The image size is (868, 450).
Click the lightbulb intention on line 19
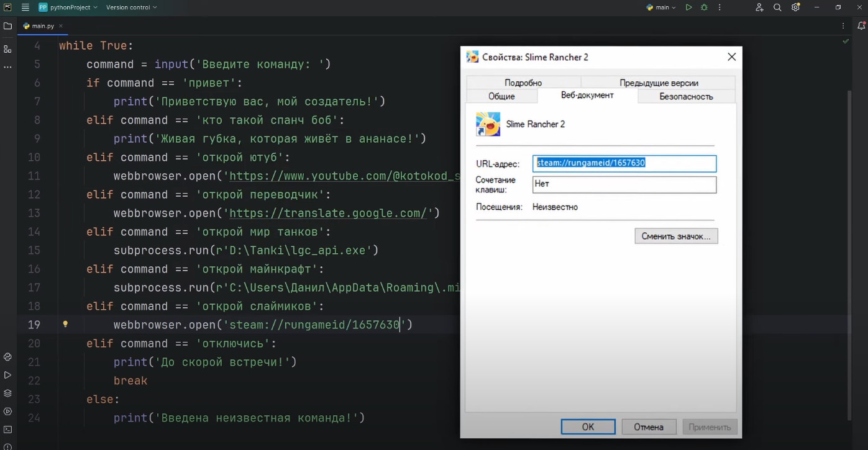pos(65,324)
